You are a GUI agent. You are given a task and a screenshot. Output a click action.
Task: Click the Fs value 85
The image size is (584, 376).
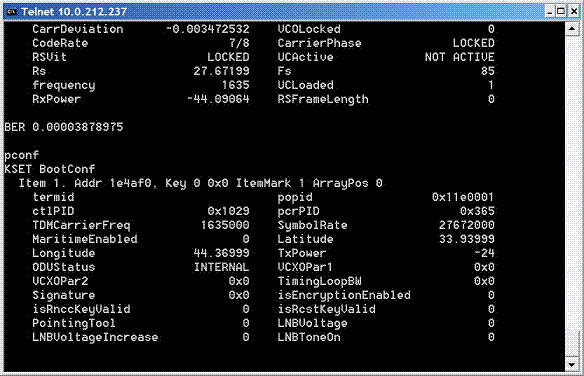click(488, 71)
